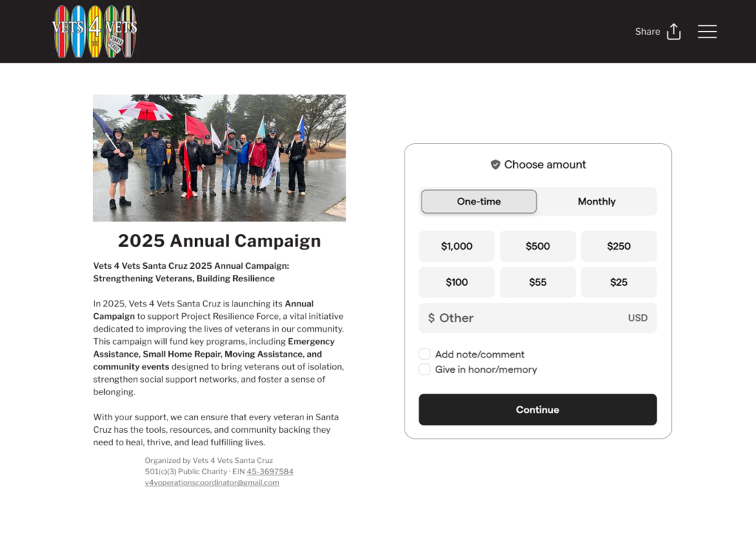Switch to Monthly donation tab
The image size is (756, 534).
pos(597,202)
